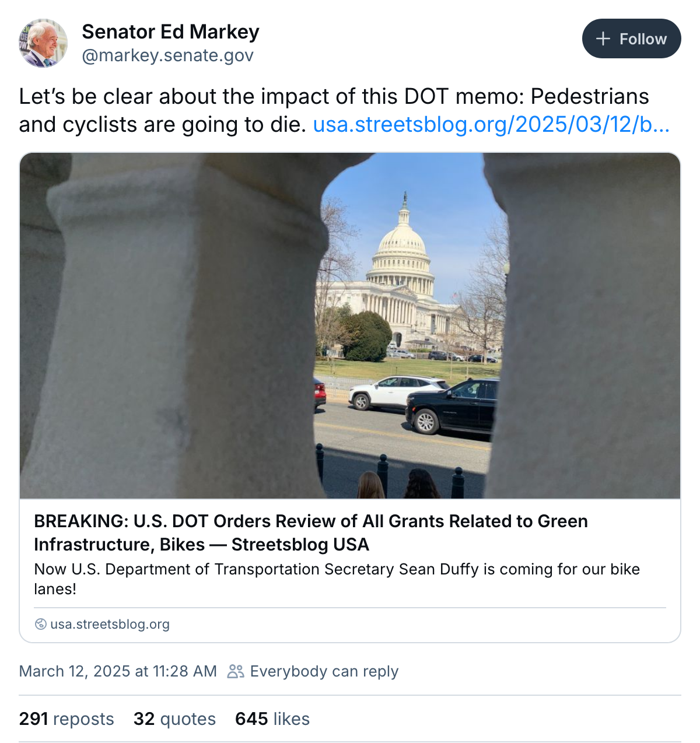700x743 pixels.
Task: Select the 645 likes count
Action: coord(250,719)
